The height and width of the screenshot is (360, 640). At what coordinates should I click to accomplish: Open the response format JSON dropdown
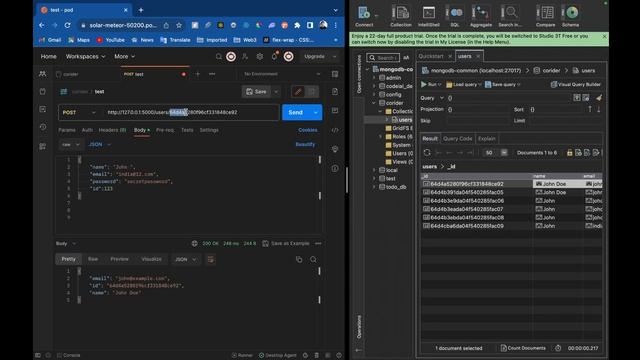pos(186,259)
